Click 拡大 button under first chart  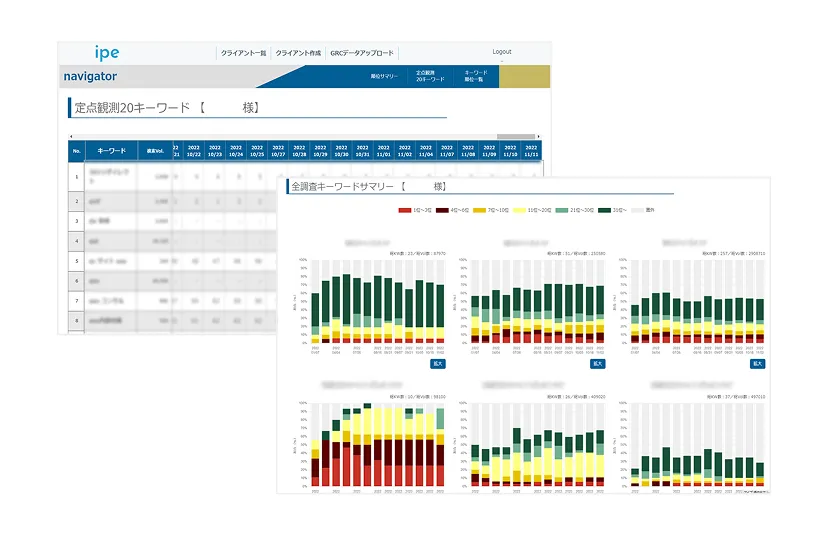click(x=438, y=364)
